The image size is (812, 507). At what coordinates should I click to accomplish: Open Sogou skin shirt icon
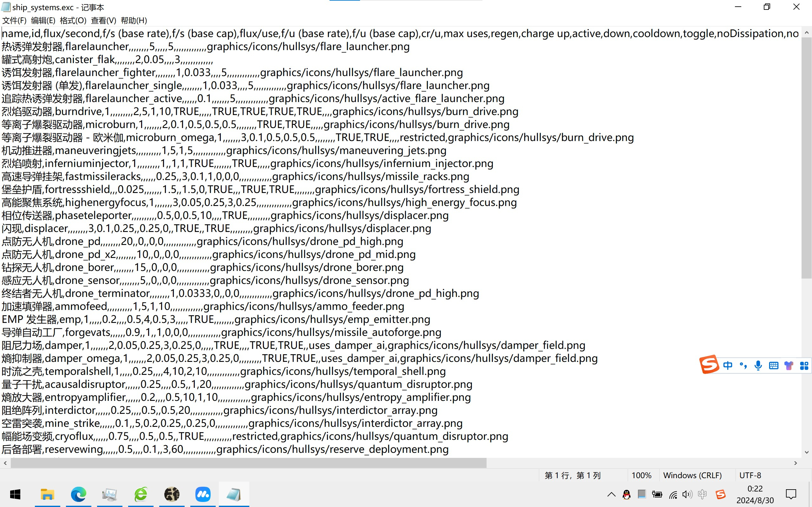click(x=789, y=365)
